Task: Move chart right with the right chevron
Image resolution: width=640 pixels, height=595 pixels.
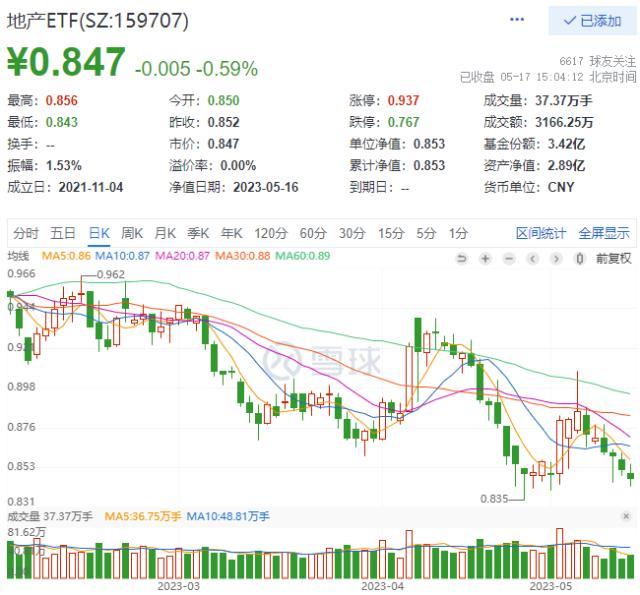Action: pos(556,258)
